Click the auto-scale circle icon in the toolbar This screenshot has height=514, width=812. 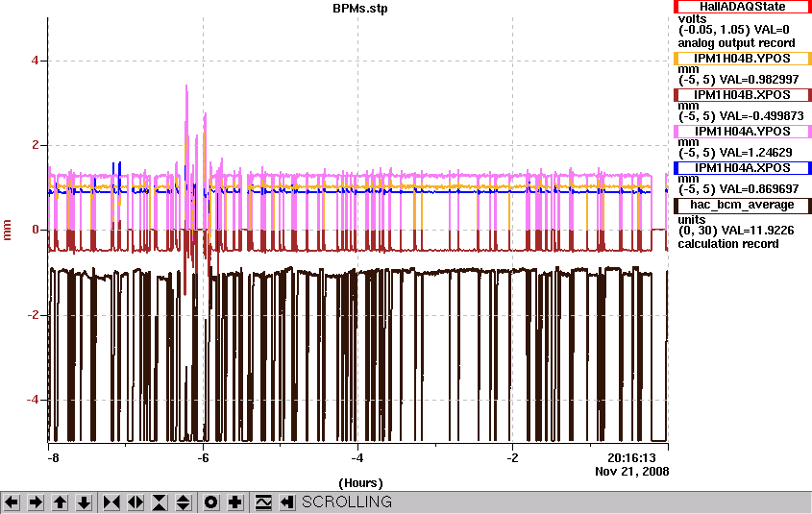click(211, 502)
